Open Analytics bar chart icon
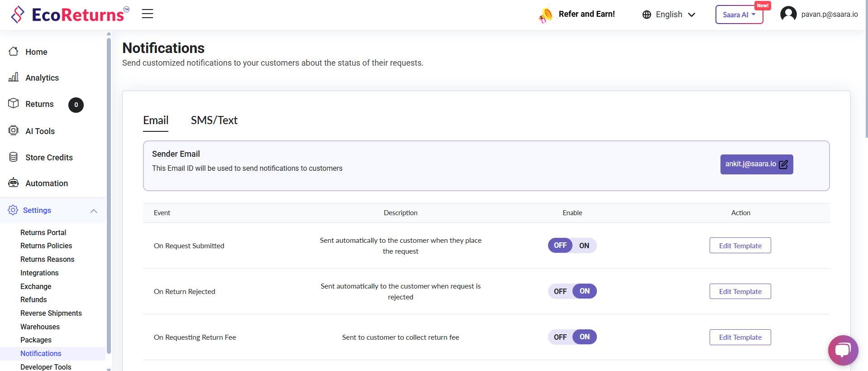 pyautogui.click(x=14, y=77)
